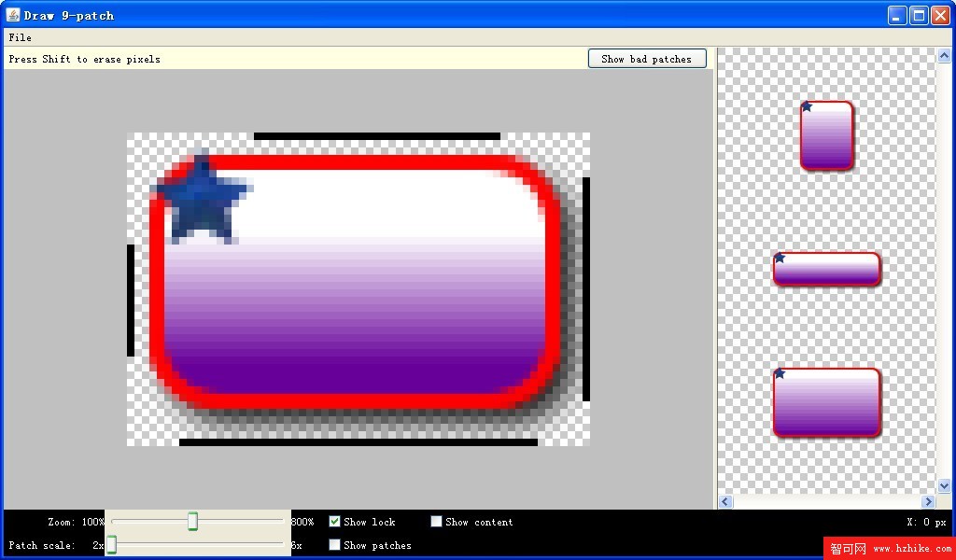Click the 'Patch scale:' label
Viewport: 956px width, 560px height.
pyautogui.click(x=42, y=545)
